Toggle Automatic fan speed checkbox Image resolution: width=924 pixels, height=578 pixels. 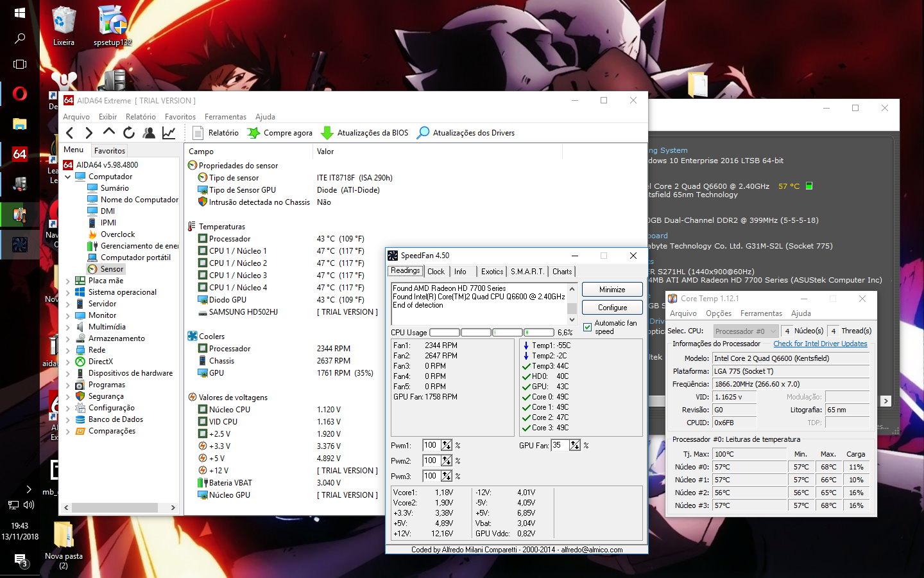click(587, 328)
